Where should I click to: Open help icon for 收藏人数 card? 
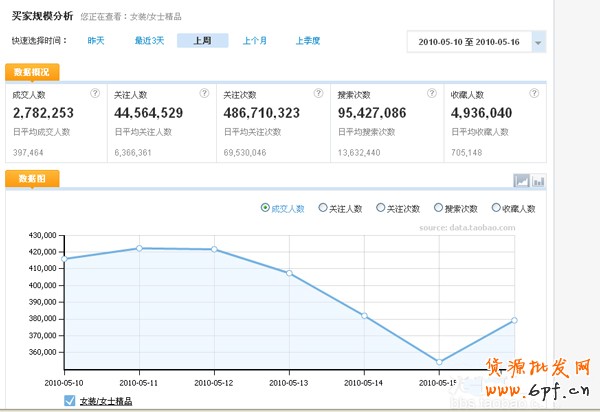534,93
